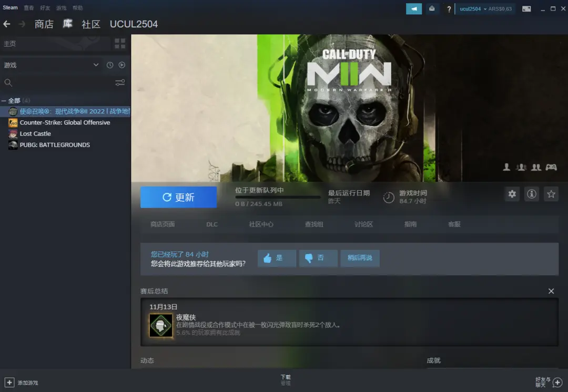This screenshot has width=568, height=392.
Task: Show game info circle icon
Action: (531, 194)
